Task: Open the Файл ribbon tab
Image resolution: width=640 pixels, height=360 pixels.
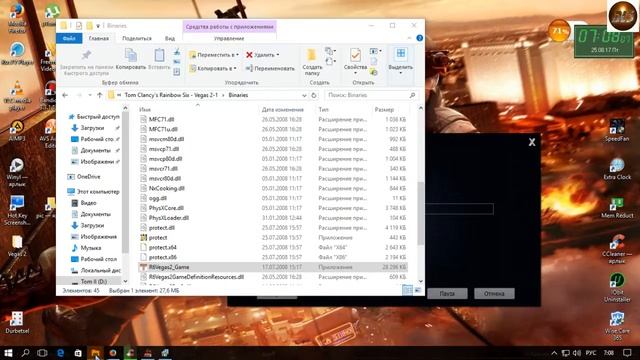Action: 69,38
